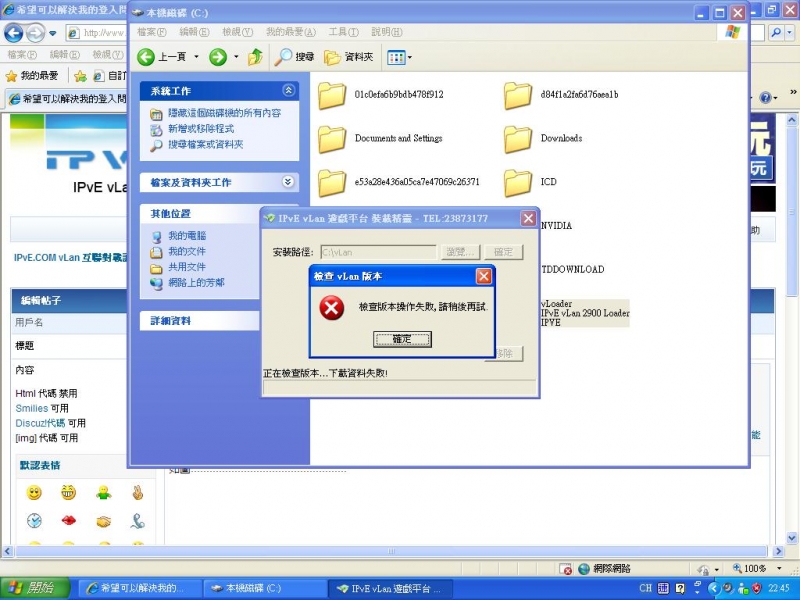Select the ICD folder
800x600 pixels.
click(531, 182)
